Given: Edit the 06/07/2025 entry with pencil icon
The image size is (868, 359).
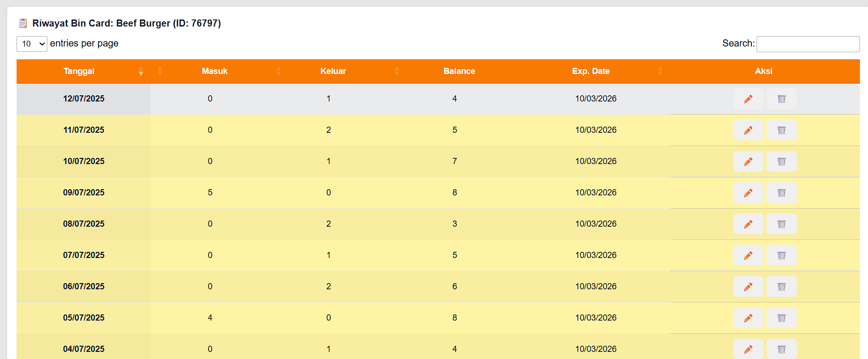Looking at the screenshot, I should [x=748, y=286].
